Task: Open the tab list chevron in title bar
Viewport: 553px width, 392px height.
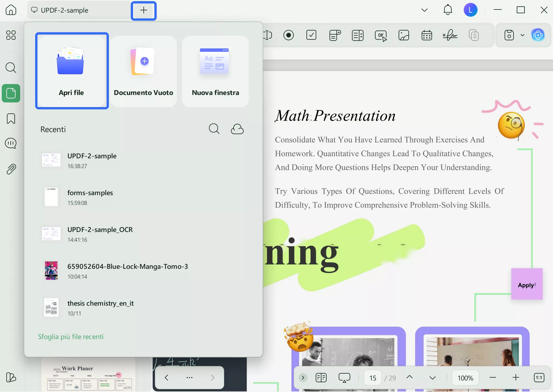Action: (424, 10)
